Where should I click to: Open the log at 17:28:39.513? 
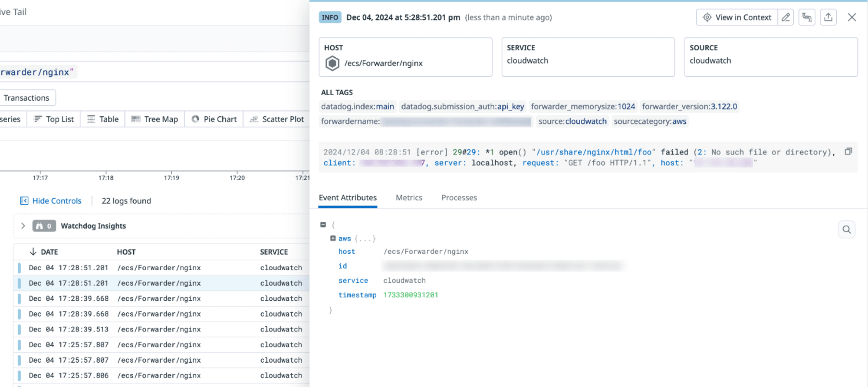click(x=161, y=329)
